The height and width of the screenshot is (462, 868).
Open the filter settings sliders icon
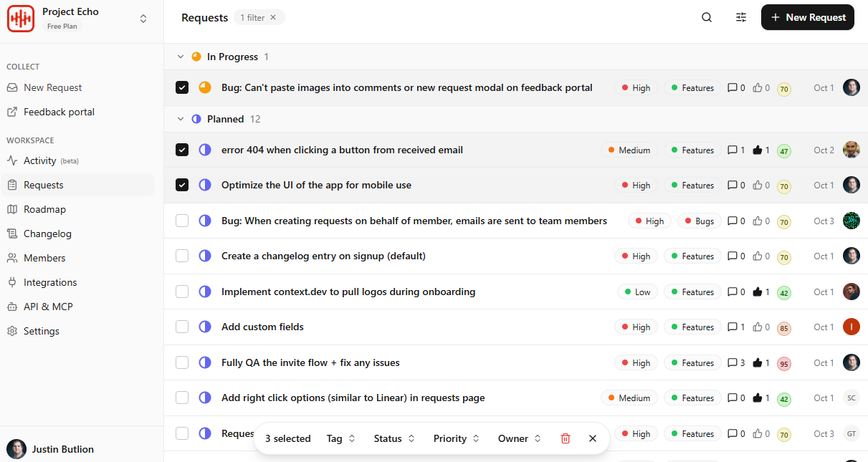pyautogui.click(x=741, y=17)
